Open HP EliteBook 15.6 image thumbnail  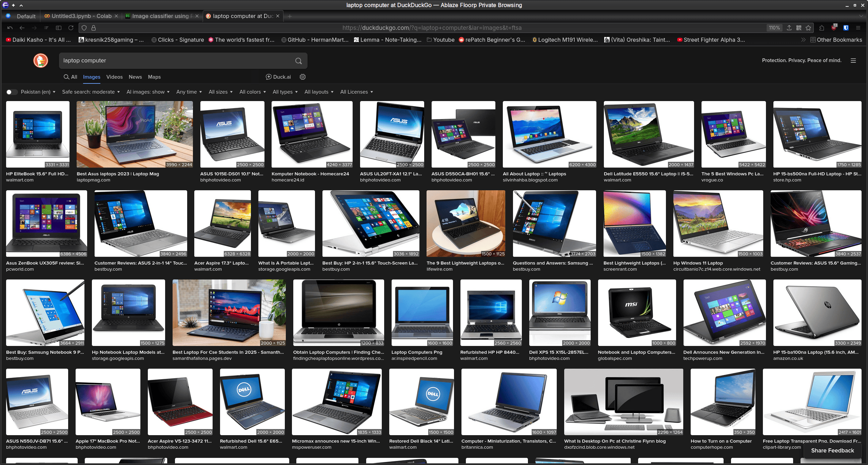(38, 134)
